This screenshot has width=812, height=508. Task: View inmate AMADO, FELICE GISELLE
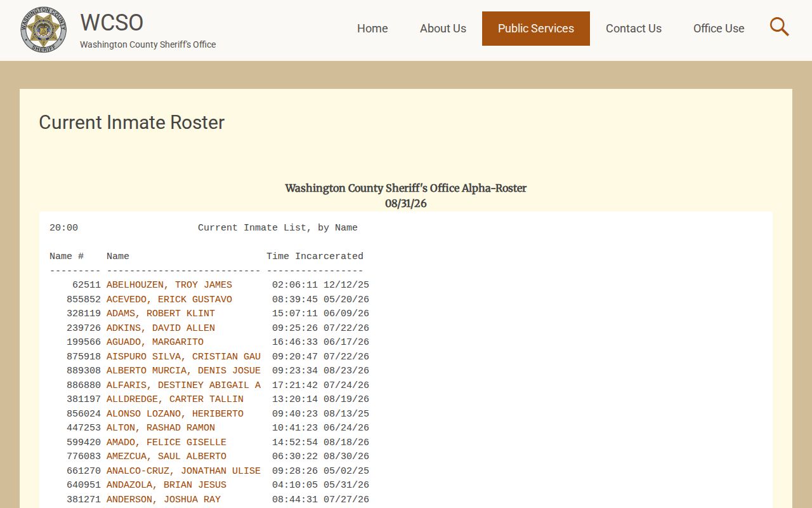point(166,443)
